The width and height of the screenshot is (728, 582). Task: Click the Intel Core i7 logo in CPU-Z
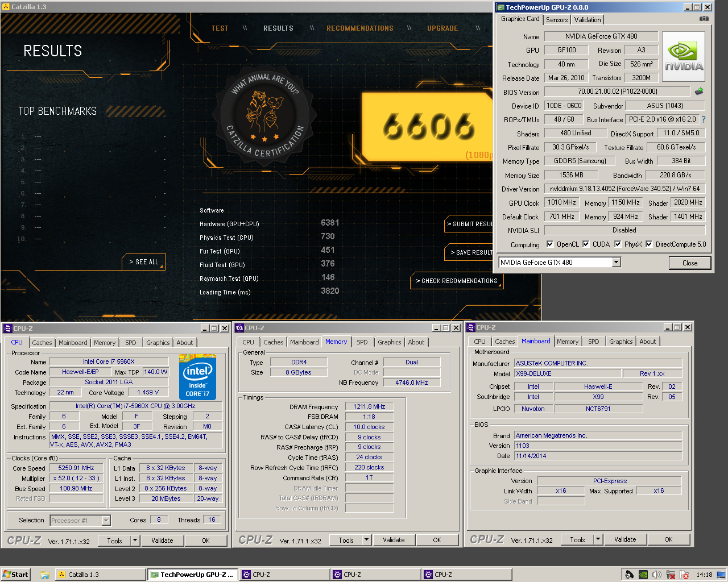pos(197,377)
